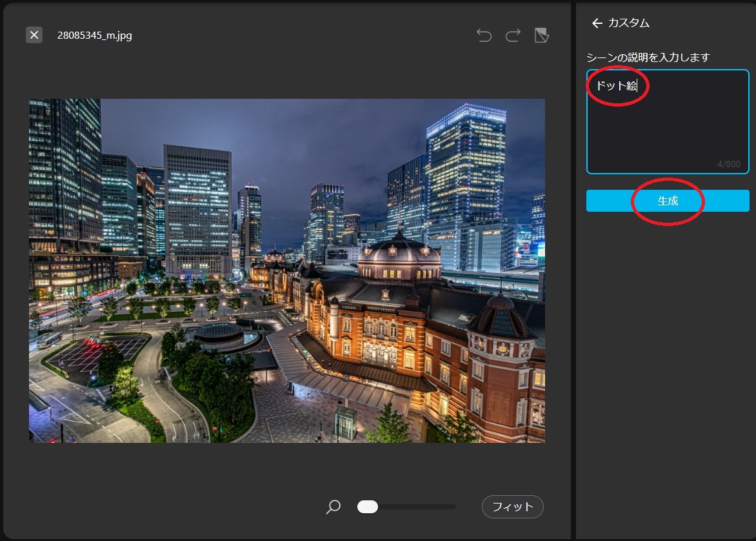Screen dimensions: 756x541
Task: Close the 28085345_m.jpg image editor
Action: [x=34, y=35]
